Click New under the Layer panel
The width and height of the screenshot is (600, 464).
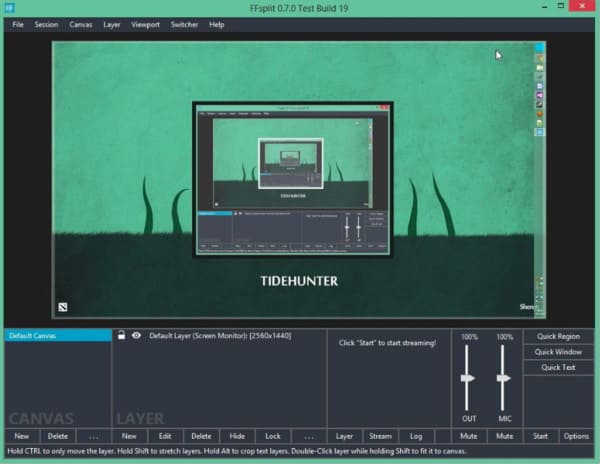(x=129, y=436)
